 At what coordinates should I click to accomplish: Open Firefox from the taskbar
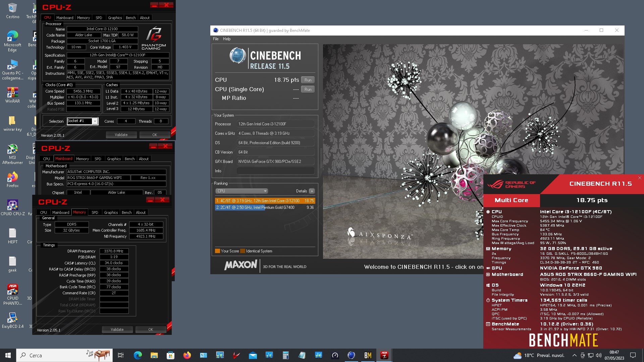[187, 355]
